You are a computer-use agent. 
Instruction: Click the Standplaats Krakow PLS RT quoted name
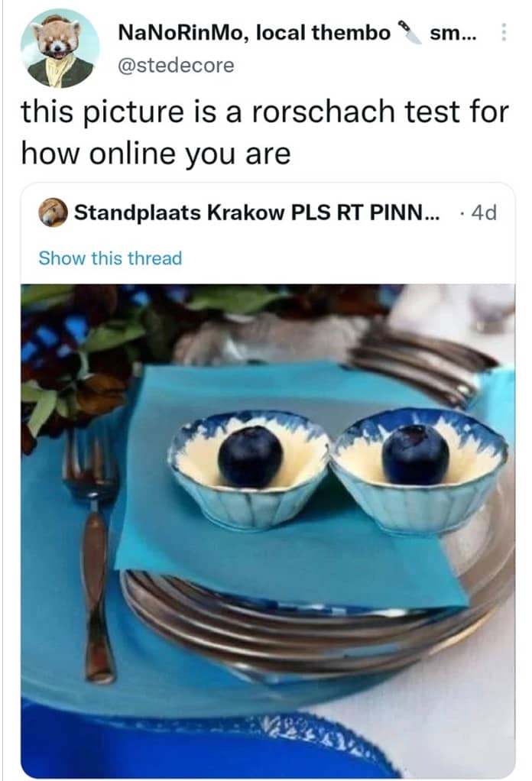click(x=257, y=212)
